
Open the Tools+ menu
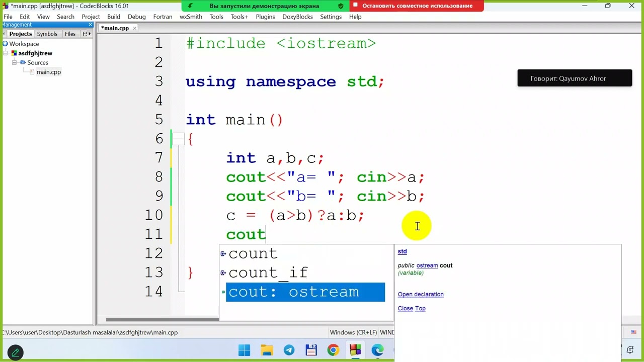[239, 17]
